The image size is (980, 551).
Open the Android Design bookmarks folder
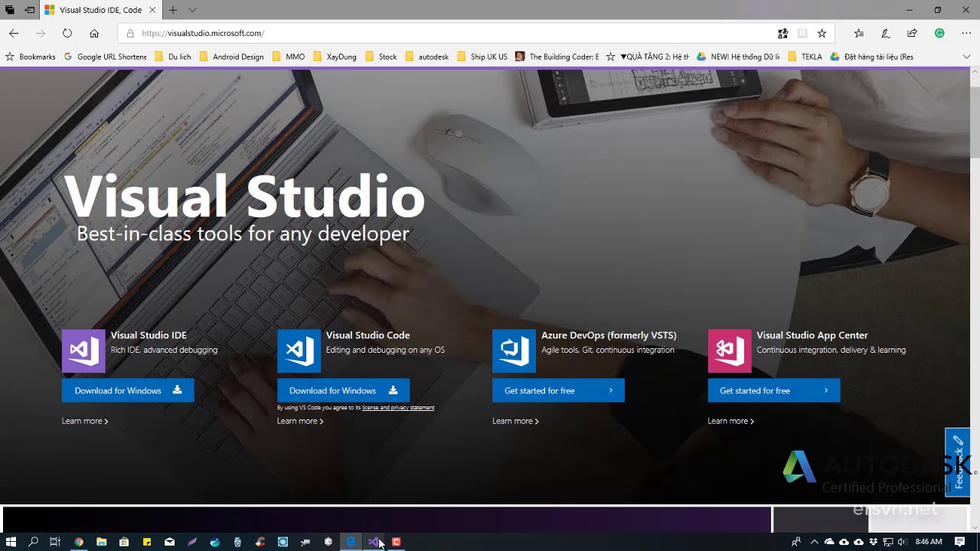pyautogui.click(x=231, y=57)
